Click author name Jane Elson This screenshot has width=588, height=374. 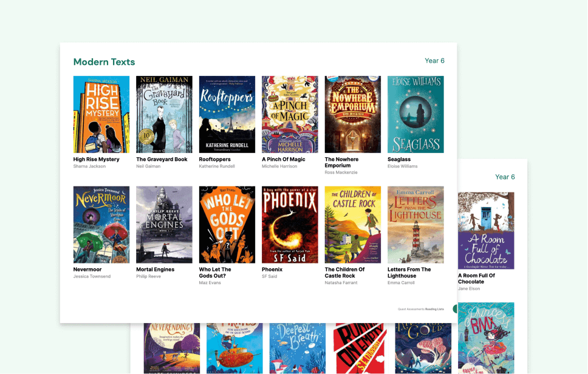click(x=469, y=288)
